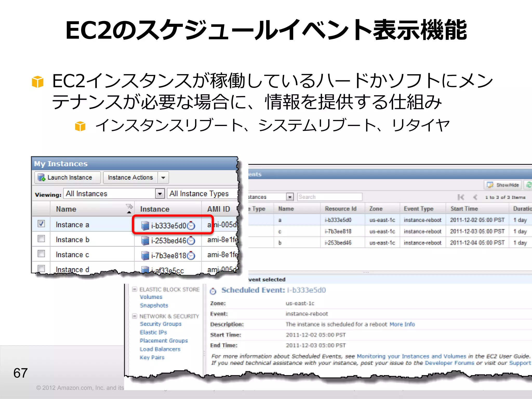Open the All Instances viewing dropdown
Screen dimensions: 532x399
(x=114, y=194)
